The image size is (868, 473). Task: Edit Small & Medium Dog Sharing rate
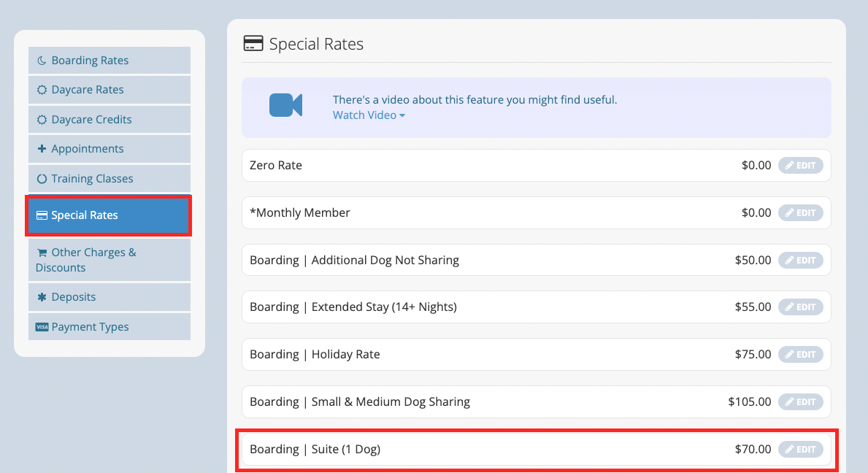[800, 402]
